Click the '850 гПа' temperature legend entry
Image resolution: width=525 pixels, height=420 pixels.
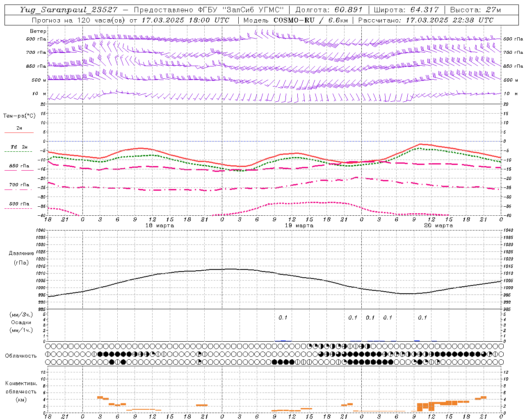[x=19, y=166]
